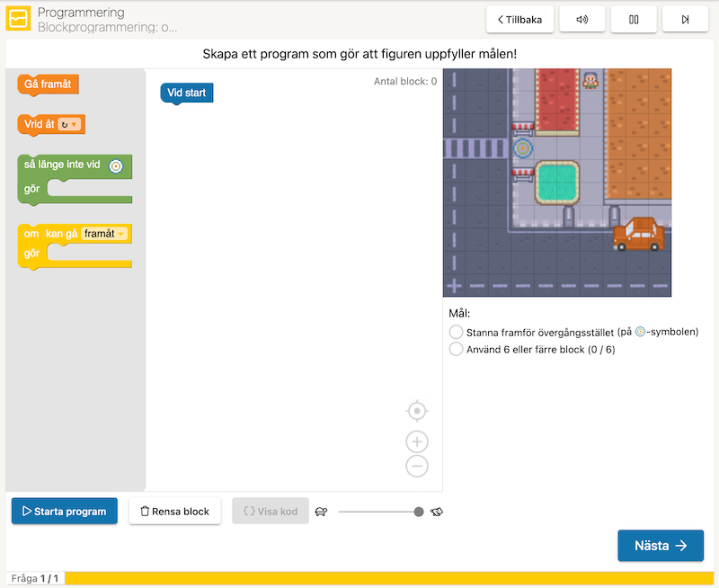Toggle the sound speaker button
The image size is (719, 588).
coord(581,19)
